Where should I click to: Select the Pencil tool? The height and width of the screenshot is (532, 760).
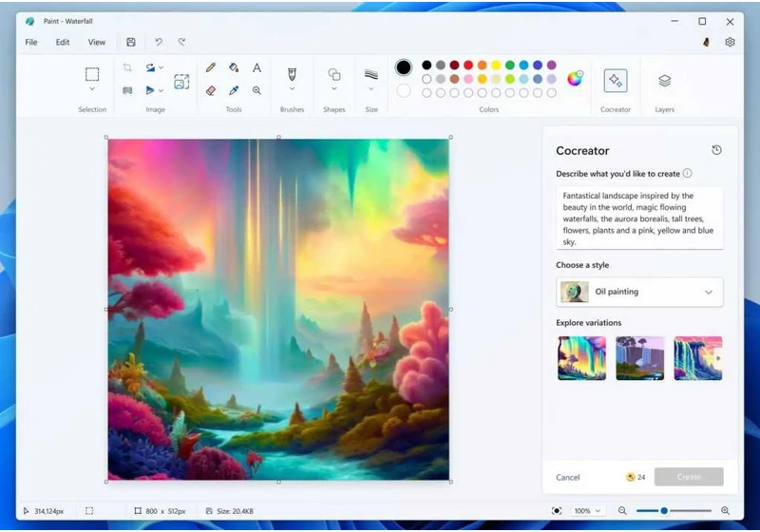(x=210, y=67)
